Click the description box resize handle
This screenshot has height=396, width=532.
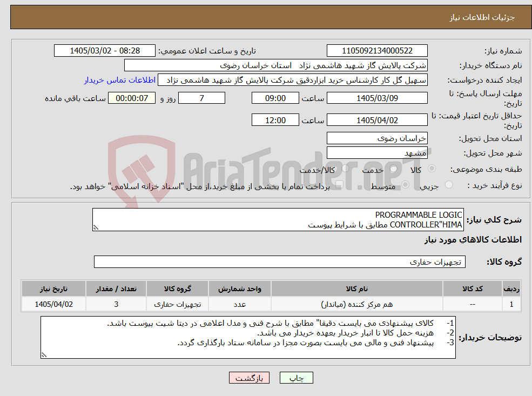tap(96, 227)
